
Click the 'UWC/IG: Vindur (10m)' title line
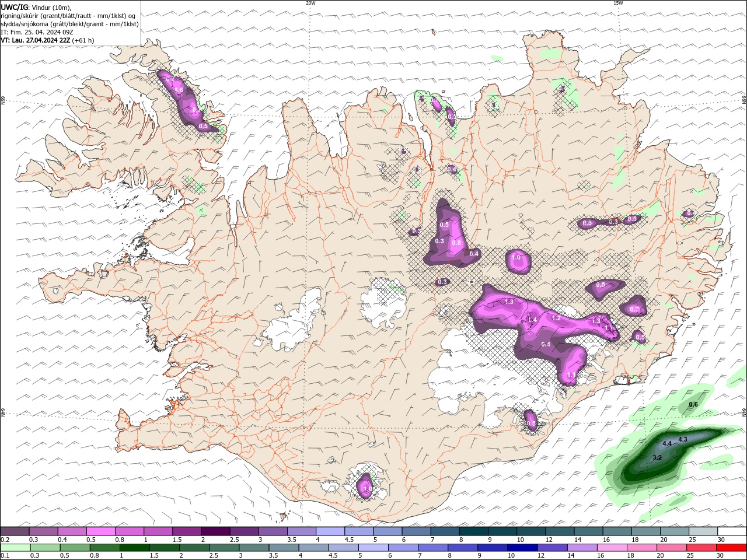tap(36, 7)
